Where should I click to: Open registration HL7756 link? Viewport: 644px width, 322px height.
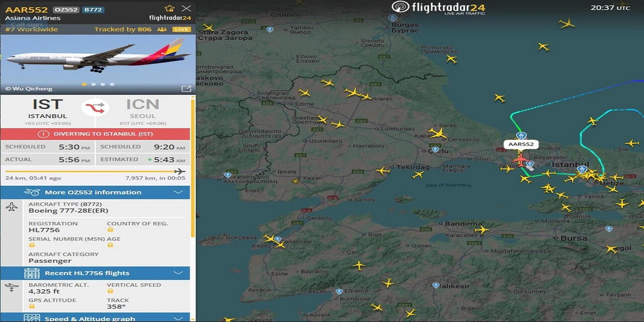coord(44,230)
